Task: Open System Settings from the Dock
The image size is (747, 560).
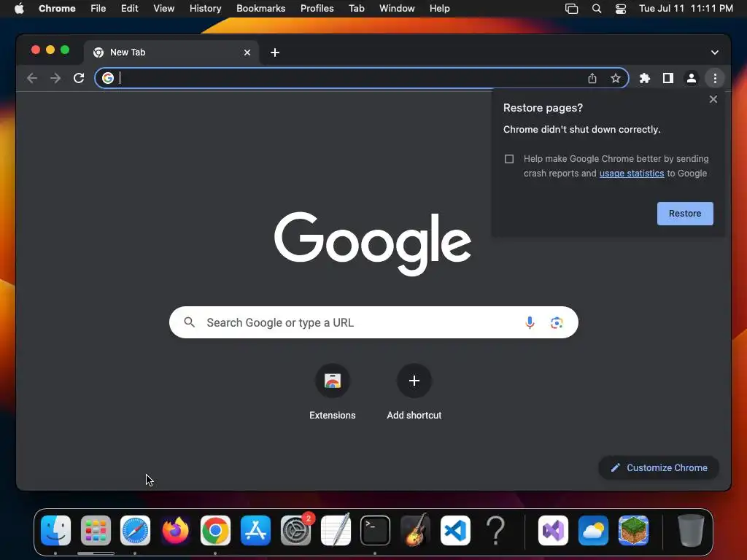Action: (x=296, y=531)
